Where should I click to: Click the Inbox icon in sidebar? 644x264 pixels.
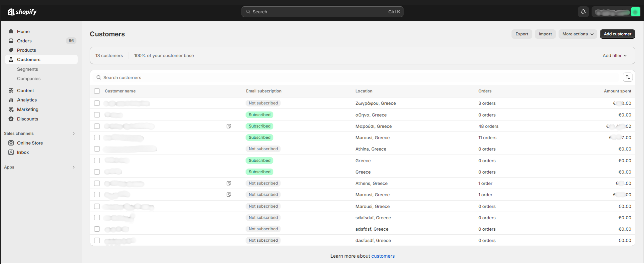(11, 152)
